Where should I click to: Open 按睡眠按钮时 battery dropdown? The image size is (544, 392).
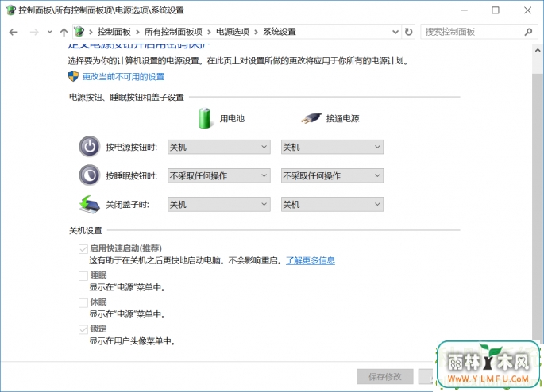point(219,175)
